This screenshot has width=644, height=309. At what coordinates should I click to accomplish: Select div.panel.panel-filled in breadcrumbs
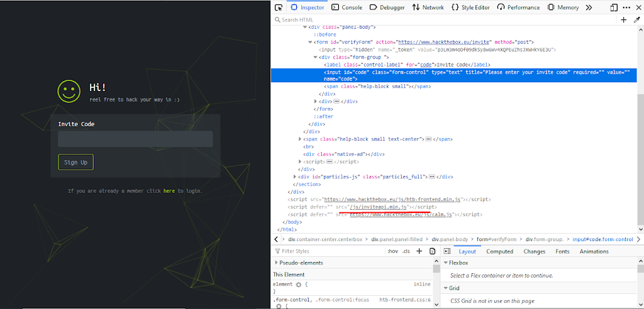pos(397,239)
